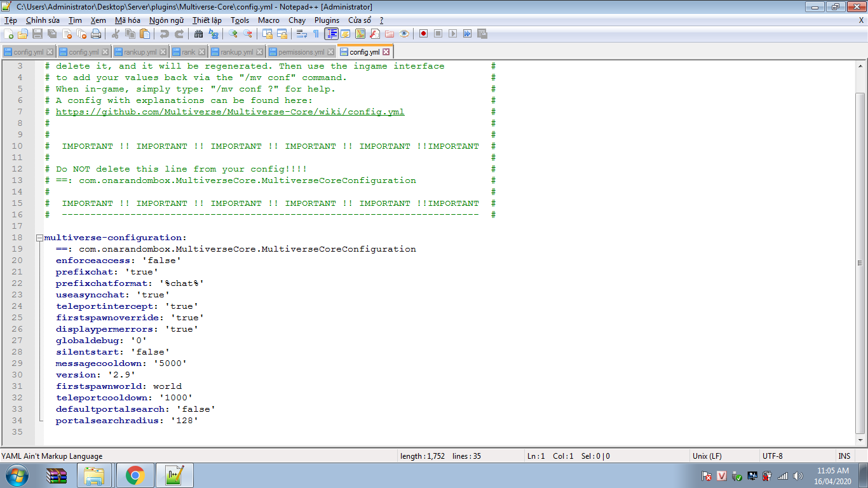The height and width of the screenshot is (488, 868).
Task: Open Find with the binoculars icon
Action: pos(199,34)
